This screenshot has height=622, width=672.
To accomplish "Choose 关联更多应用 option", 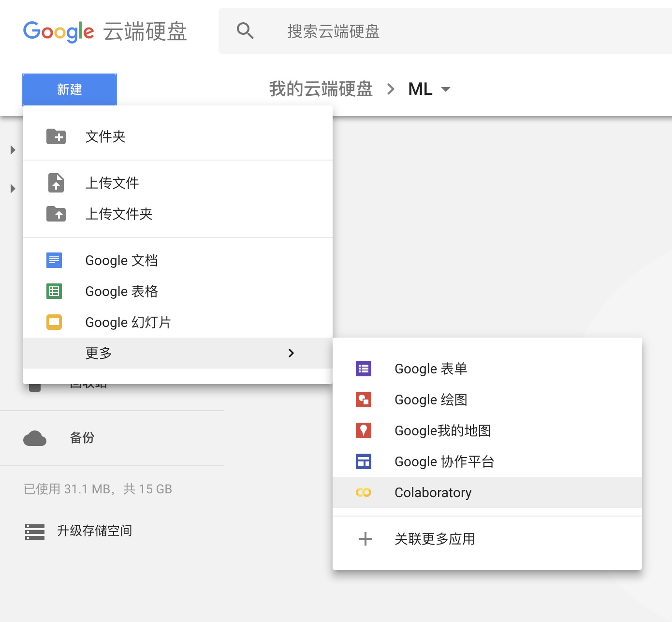I will [x=487, y=539].
